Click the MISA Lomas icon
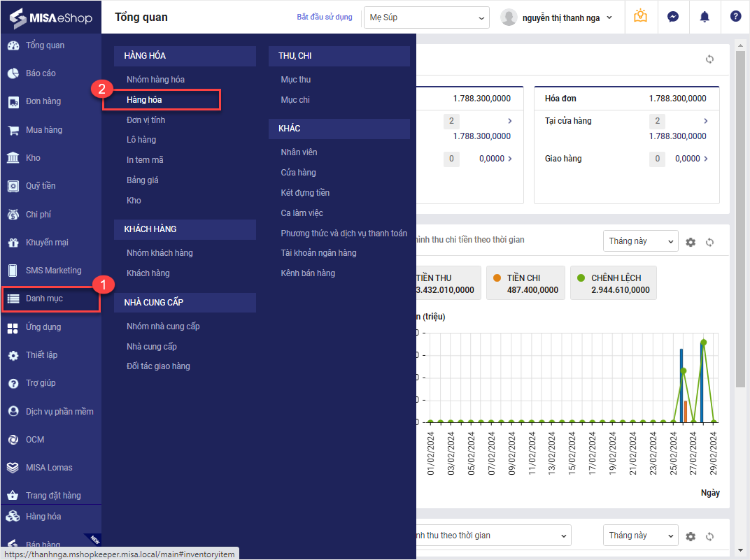Viewport: 750px width, 560px height. (x=13, y=468)
